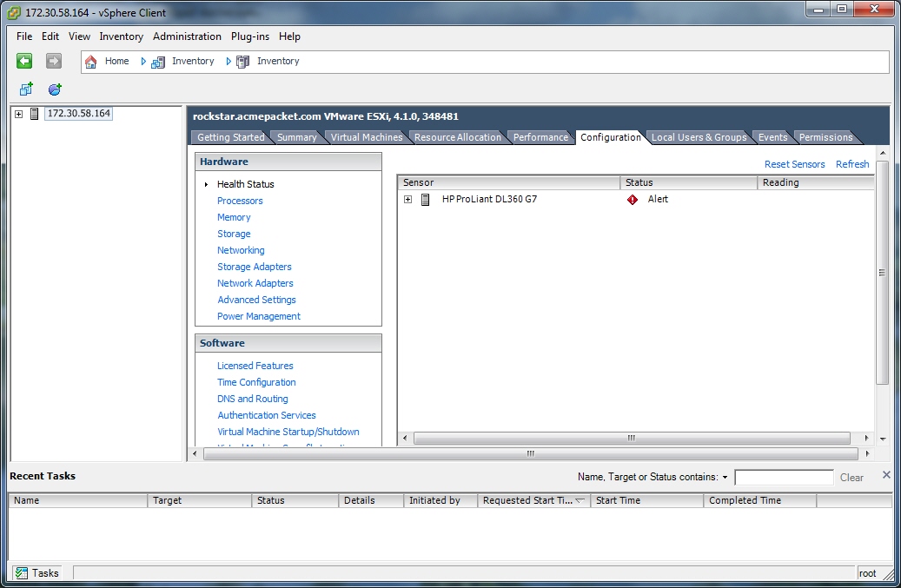
Task: Switch to the Resource Allocation tab
Action: (457, 137)
